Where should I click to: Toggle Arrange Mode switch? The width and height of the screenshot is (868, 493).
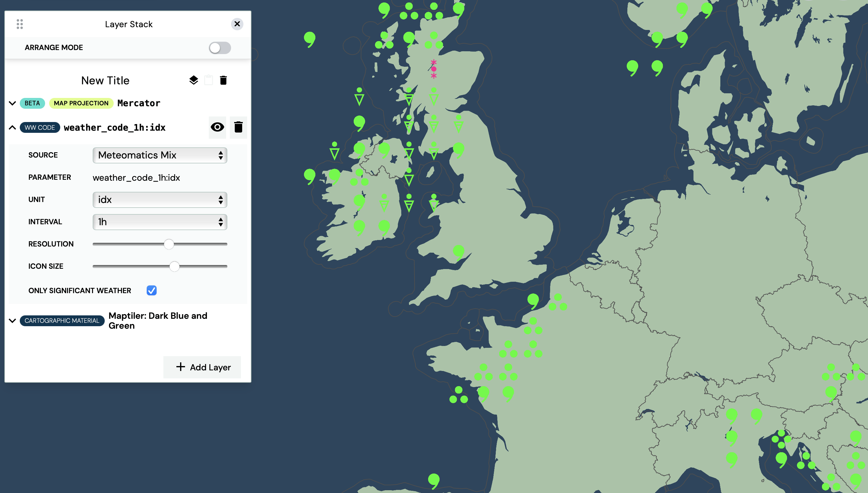pyautogui.click(x=220, y=48)
